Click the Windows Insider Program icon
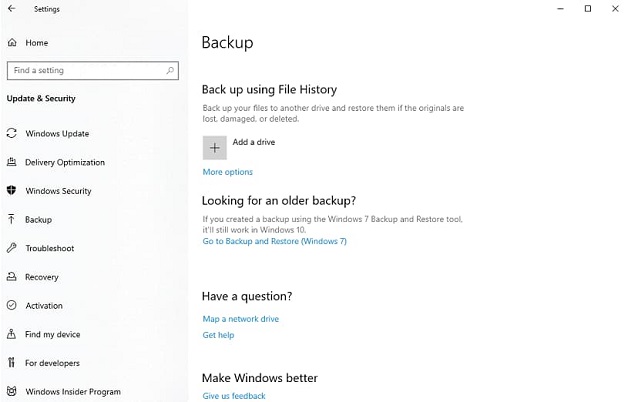This screenshot has height=402, width=638. click(x=12, y=391)
